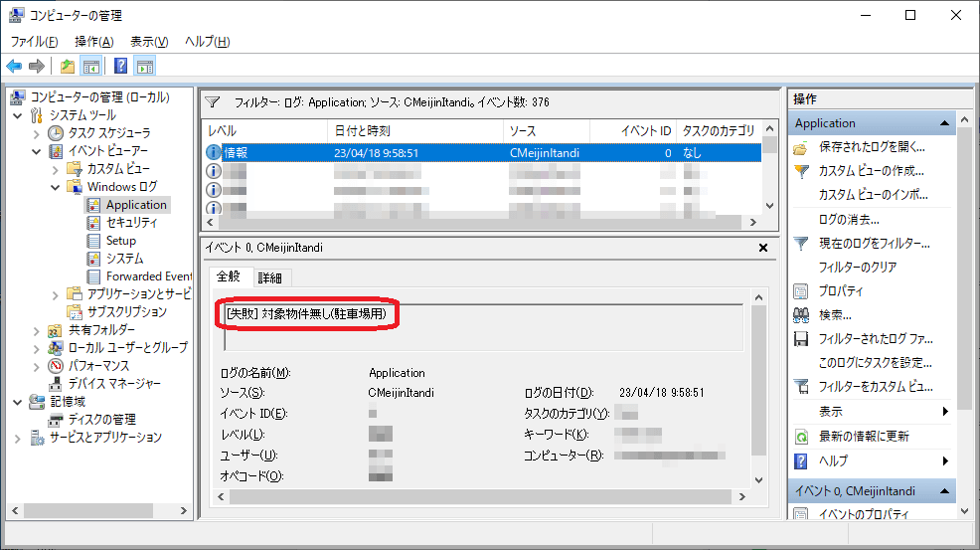Collapse the Application actions section
This screenshot has height=550, width=980.
(x=946, y=123)
